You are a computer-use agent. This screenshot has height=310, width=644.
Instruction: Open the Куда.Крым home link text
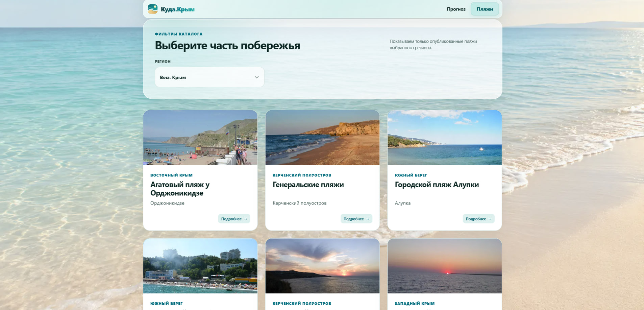tap(177, 9)
